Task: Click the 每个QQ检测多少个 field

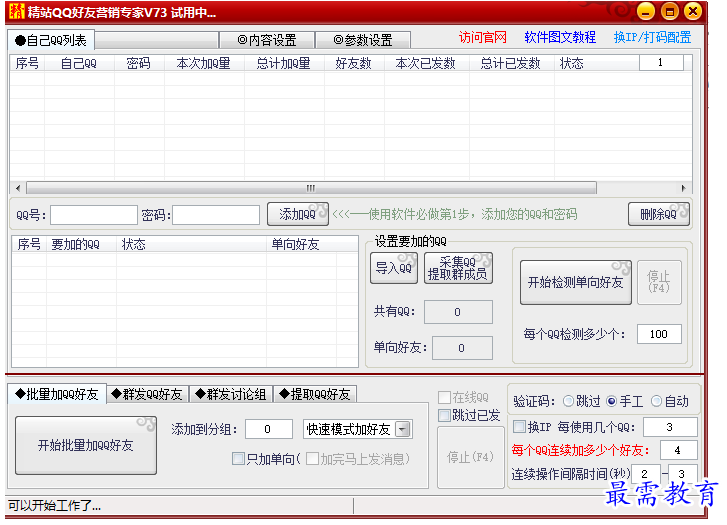Action: (659, 334)
